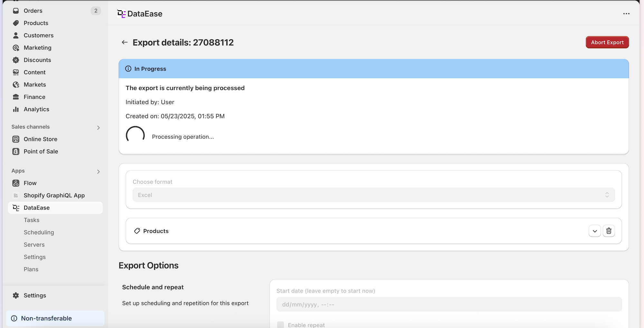Expand the Products card with chevron button
The width and height of the screenshot is (644, 328).
(x=595, y=231)
